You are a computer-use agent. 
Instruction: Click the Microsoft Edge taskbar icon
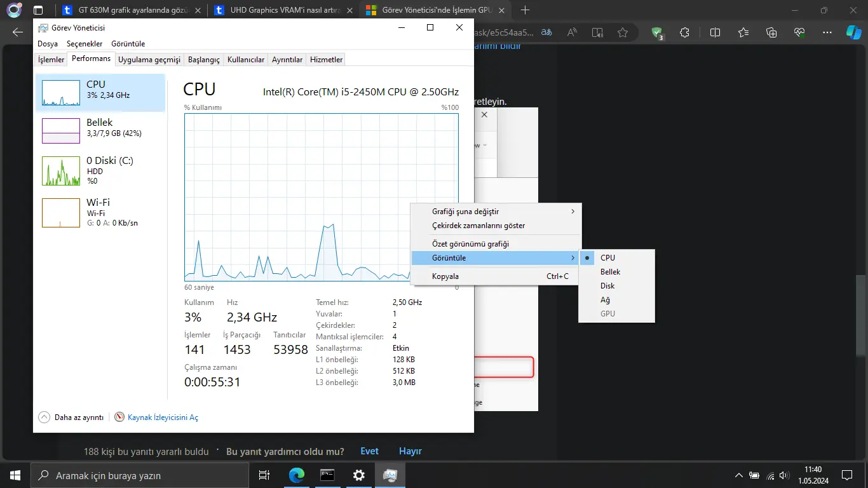[297, 475]
